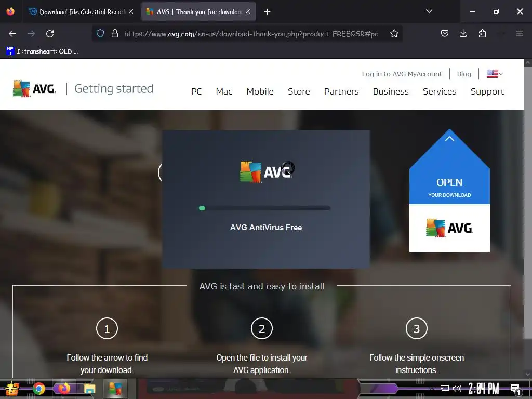The image size is (532, 399).
Task: Go to Business section
Action: [x=391, y=91]
